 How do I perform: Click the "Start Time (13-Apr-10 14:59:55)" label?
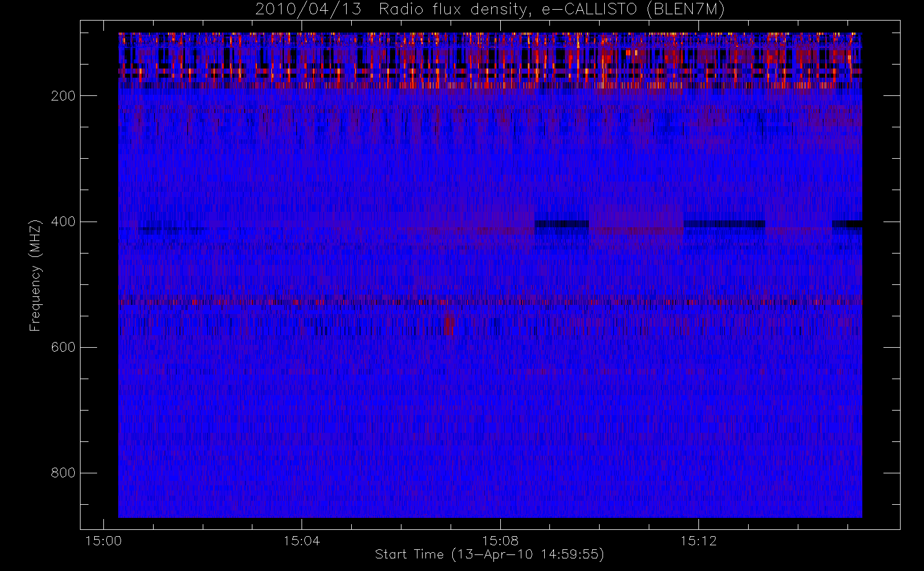[489, 554]
